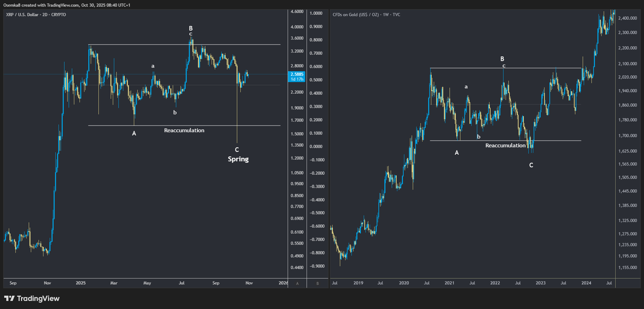Click Mar on the XRP time axis
Image resolution: width=644 pixels, height=309 pixels.
coord(114,283)
